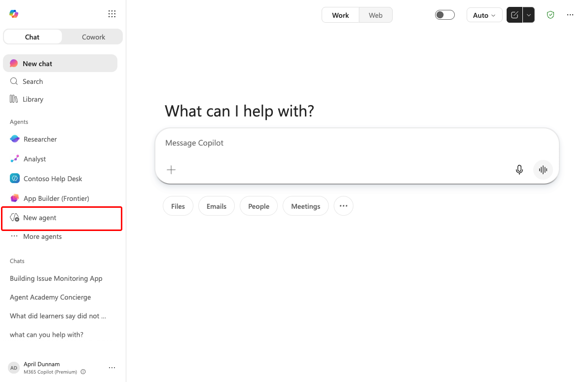Toggle the switch next to Auto

click(445, 15)
